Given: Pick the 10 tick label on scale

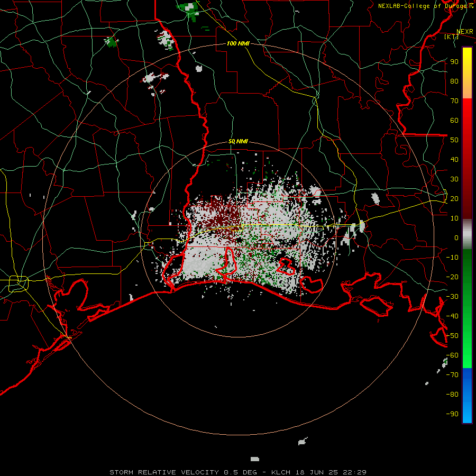Looking at the screenshot, I should click(x=454, y=218).
